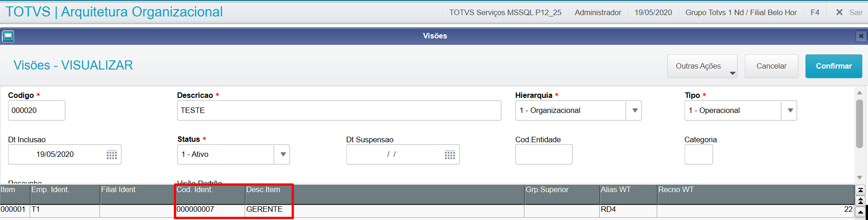
Task: Click the Visões window icon at top-left
Action: (x=8, y=36)
